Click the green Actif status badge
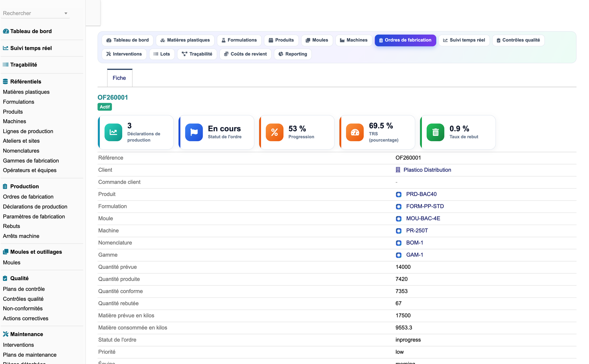This screenshot has width=589, height=364. [x=105, y=107]
